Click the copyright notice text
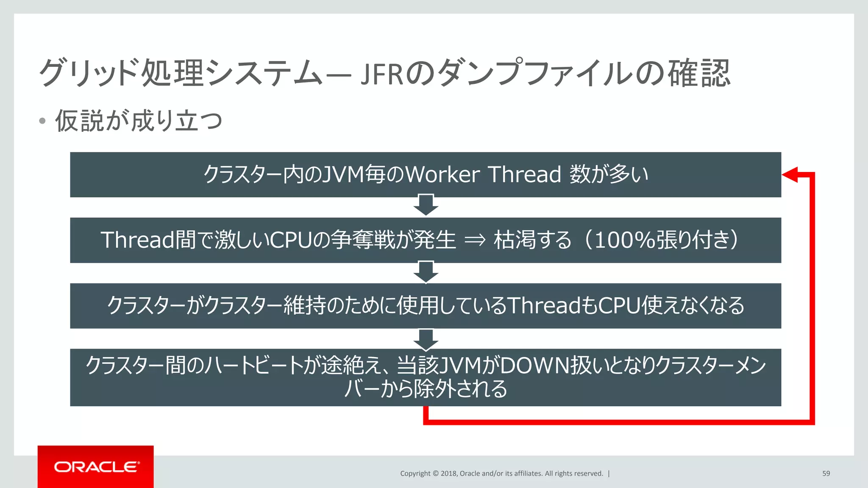This screenshot has height=488, width=868. tap(502, 474)
